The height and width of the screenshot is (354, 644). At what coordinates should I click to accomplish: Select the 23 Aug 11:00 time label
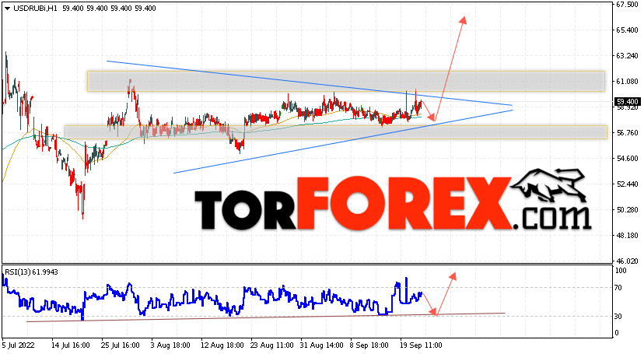click(271, 345)
